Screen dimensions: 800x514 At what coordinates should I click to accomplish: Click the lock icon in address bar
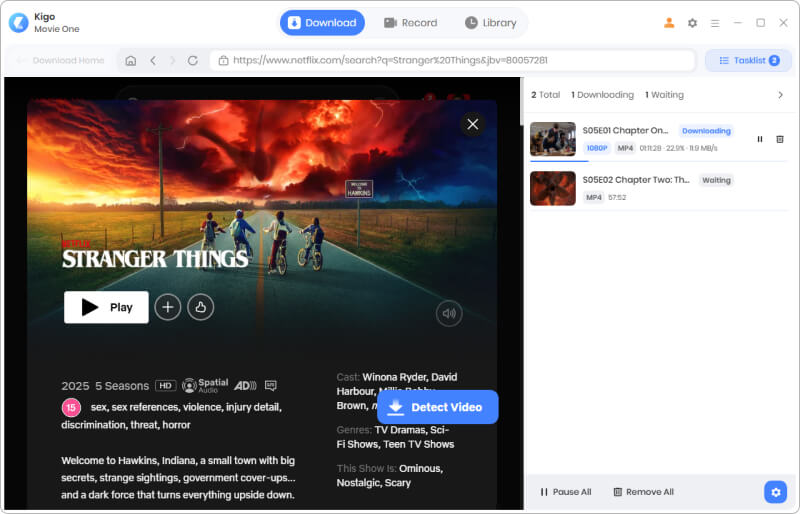tap(223, 60)
